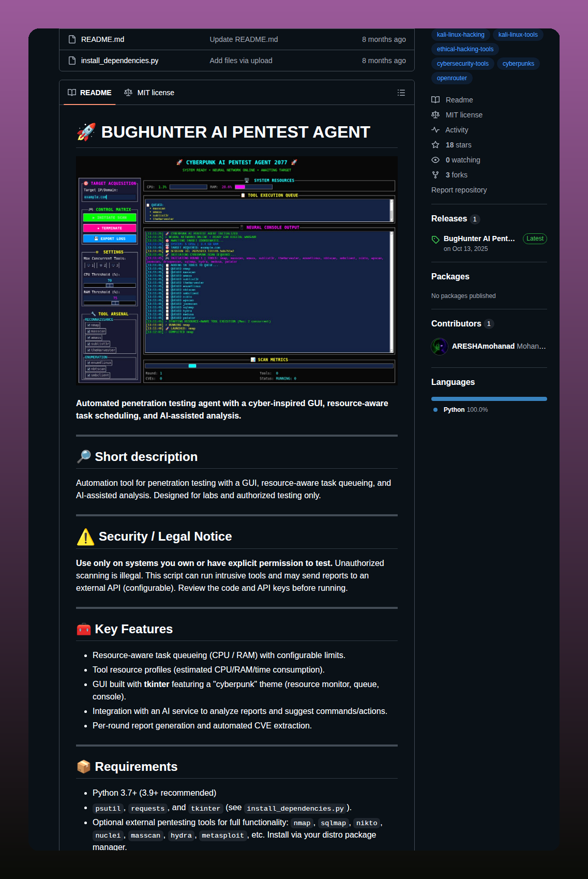Click the install_dependencies.py file icon
The width and height of the screenshot is (588, 879).
pos(72,61)
